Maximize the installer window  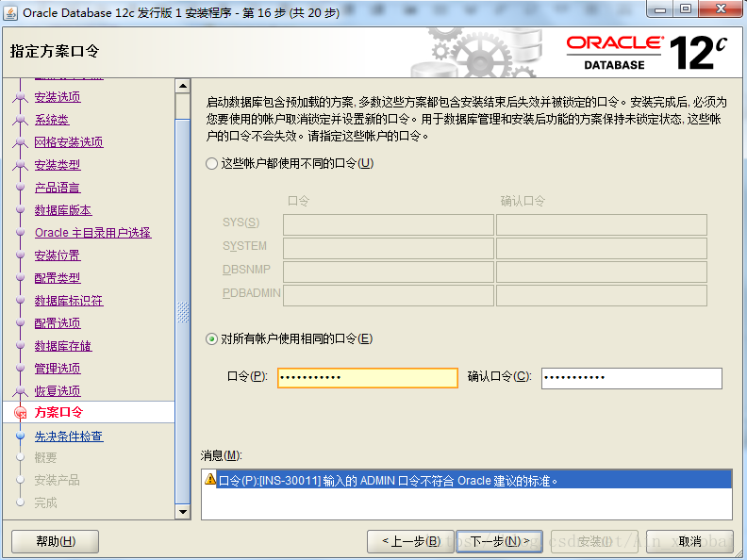685,9
